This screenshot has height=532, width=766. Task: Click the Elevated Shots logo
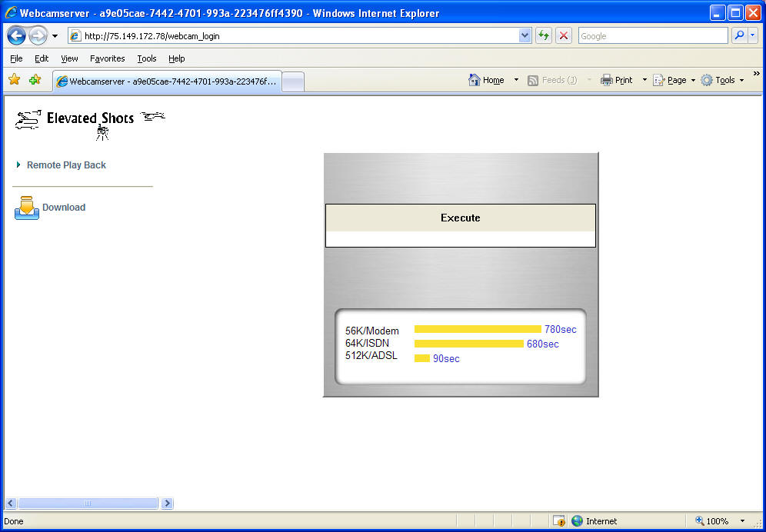pyautogui.click(x=90, y=125)
